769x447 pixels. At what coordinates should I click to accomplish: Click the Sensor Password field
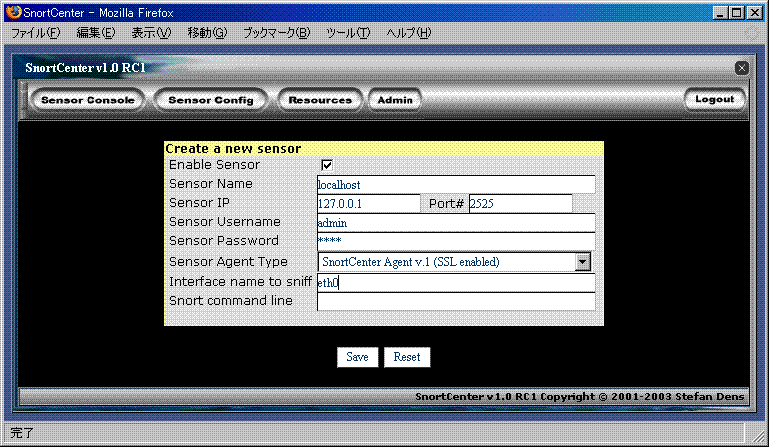pyautogui.click(x=456, y=241)
